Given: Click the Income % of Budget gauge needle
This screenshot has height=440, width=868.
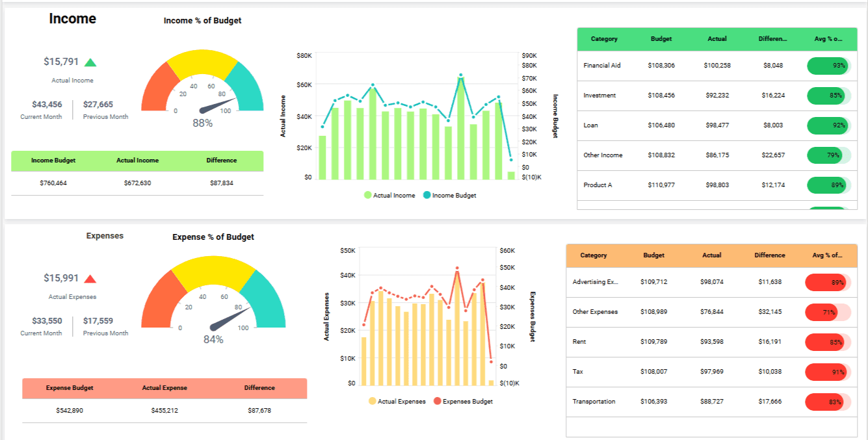Looking at the screenshot, I should [x=217, y=103].
